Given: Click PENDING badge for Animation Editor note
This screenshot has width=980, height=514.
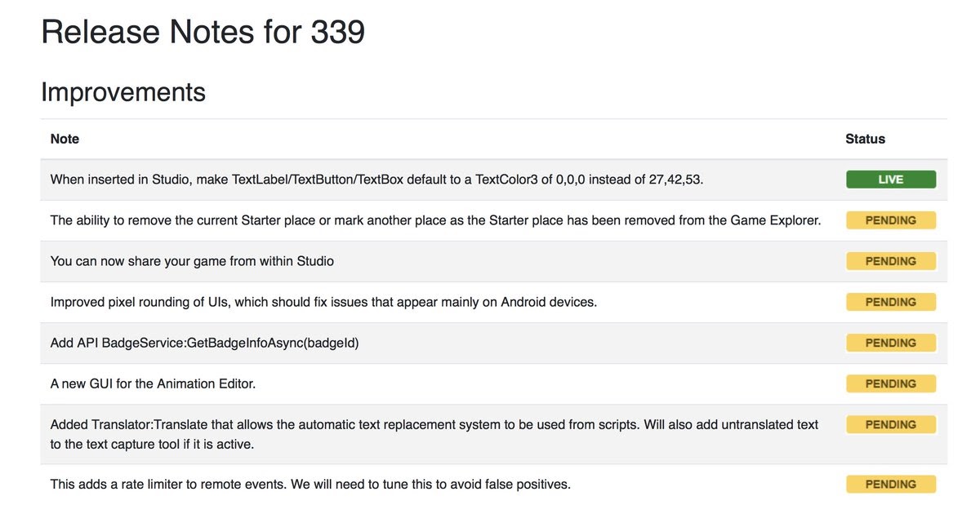Looking at the screenshot, I should tap(890, 383).
